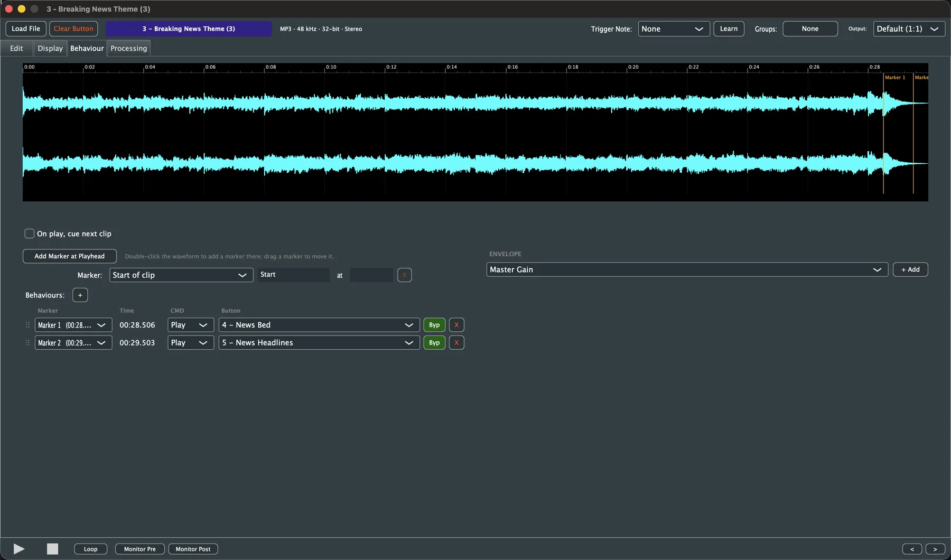Open the Marker 'Start of clip' dropdown
The width and height of the screenshot is (951, 560).
point(181,275)
